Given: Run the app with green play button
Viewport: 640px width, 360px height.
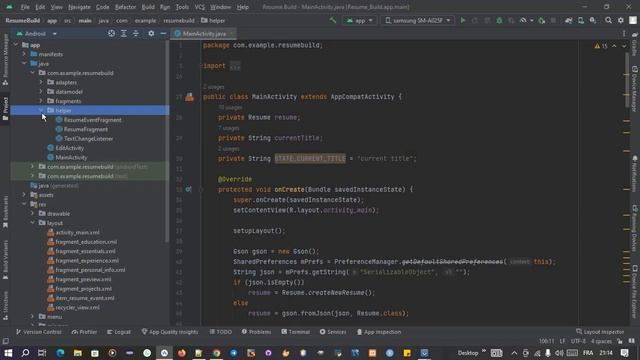Looking at the screenshot, I should pyautogui.click(x=463, y=20).
